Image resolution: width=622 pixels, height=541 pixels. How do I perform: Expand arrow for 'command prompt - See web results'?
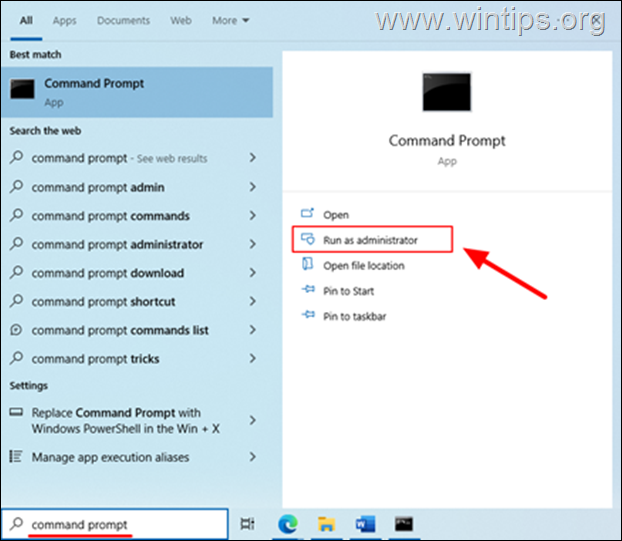(253, 158)
